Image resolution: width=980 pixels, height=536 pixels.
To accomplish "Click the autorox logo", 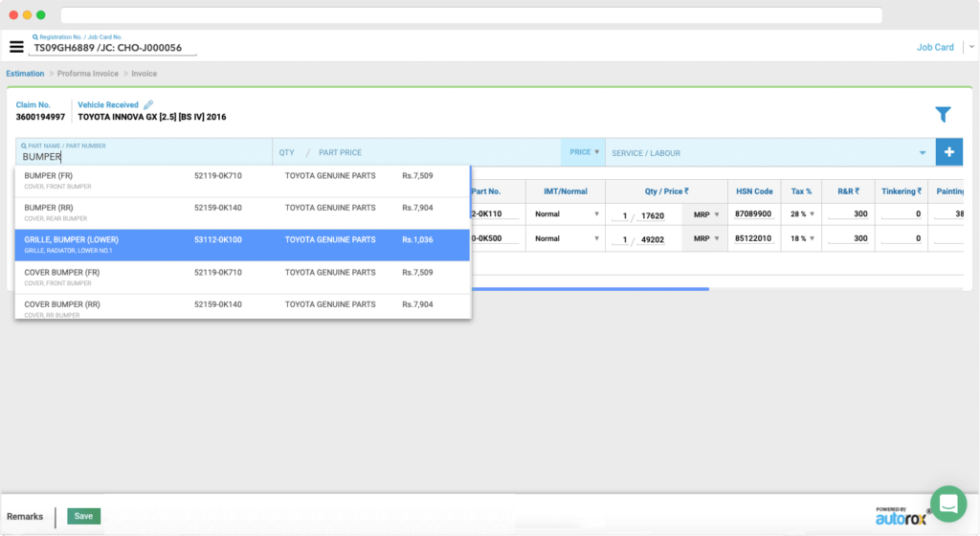I will coord(903,516).
